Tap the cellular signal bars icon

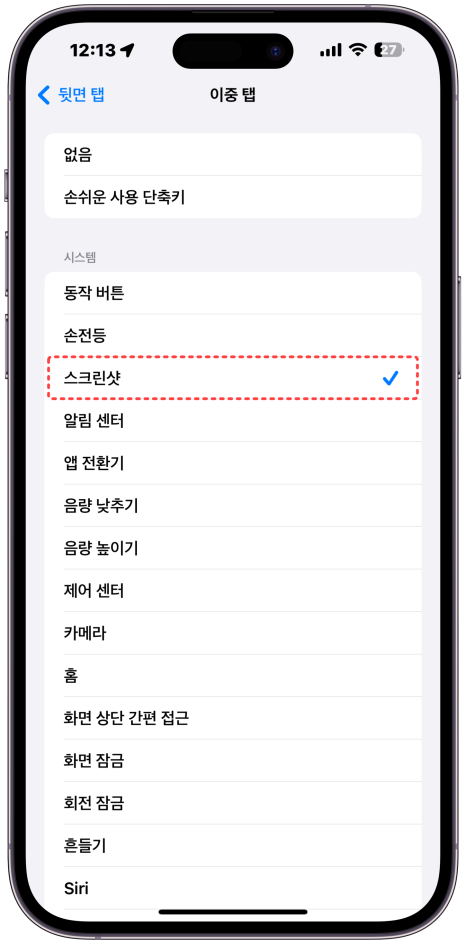[x=331, y=51]
